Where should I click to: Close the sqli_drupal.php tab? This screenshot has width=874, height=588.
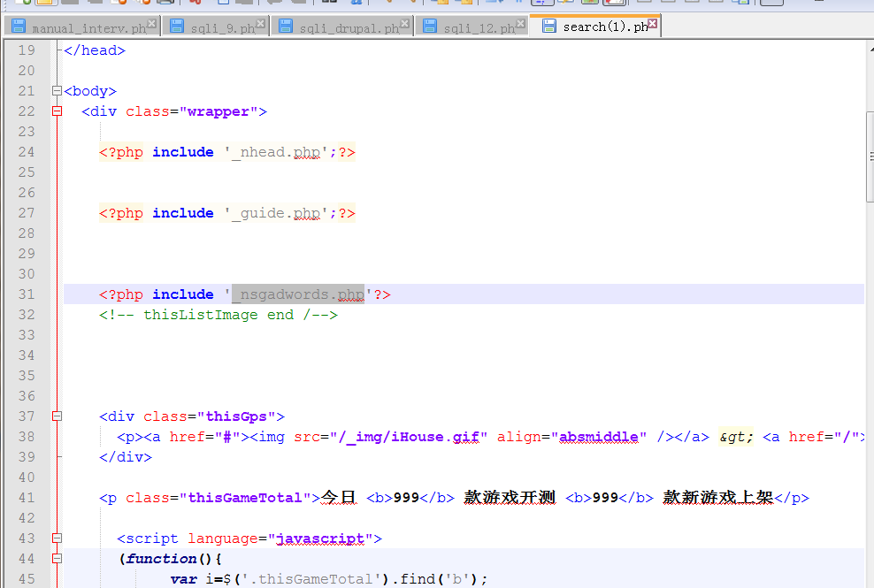[404, 23]
